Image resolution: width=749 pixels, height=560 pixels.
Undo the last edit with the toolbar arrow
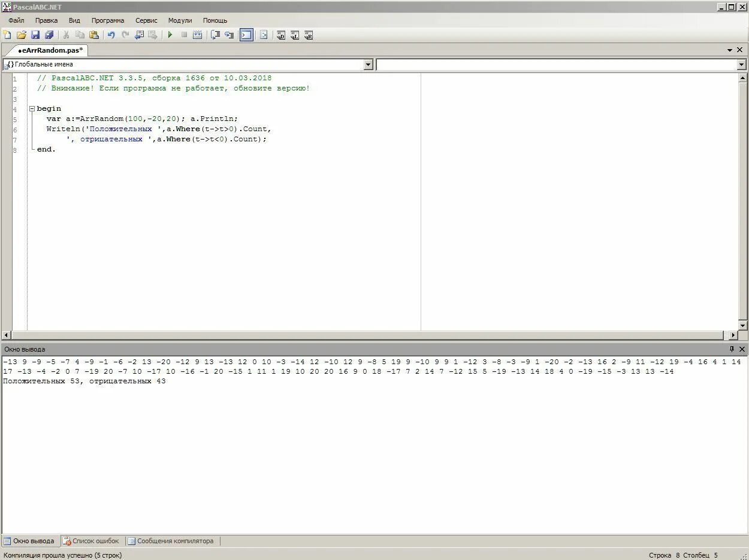click(x=111, y=35)
